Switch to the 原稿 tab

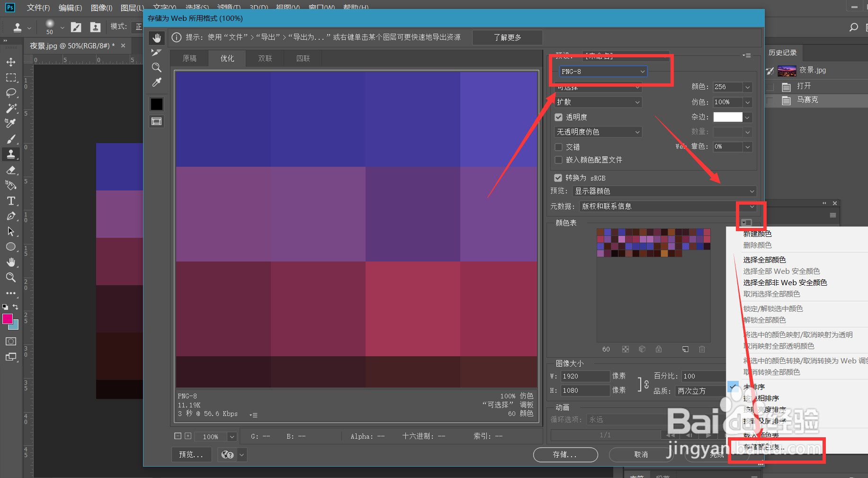click(189, 58)
